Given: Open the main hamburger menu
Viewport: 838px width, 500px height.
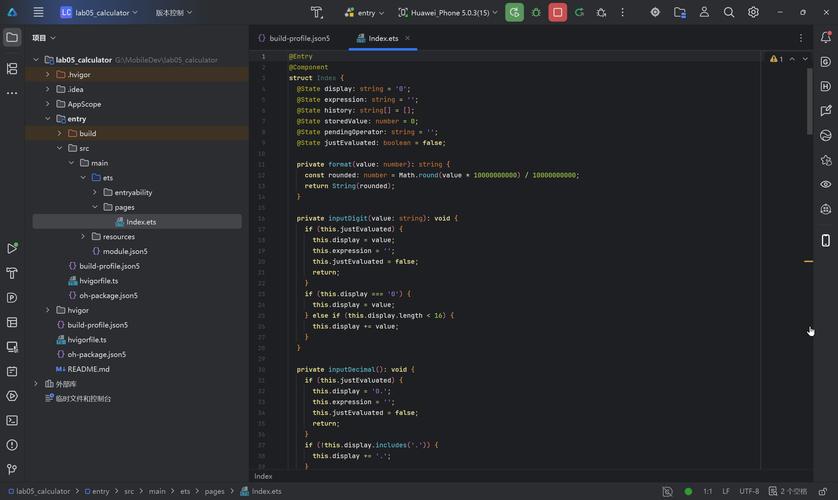Looking at the screenshot, I should click(38, 12).
